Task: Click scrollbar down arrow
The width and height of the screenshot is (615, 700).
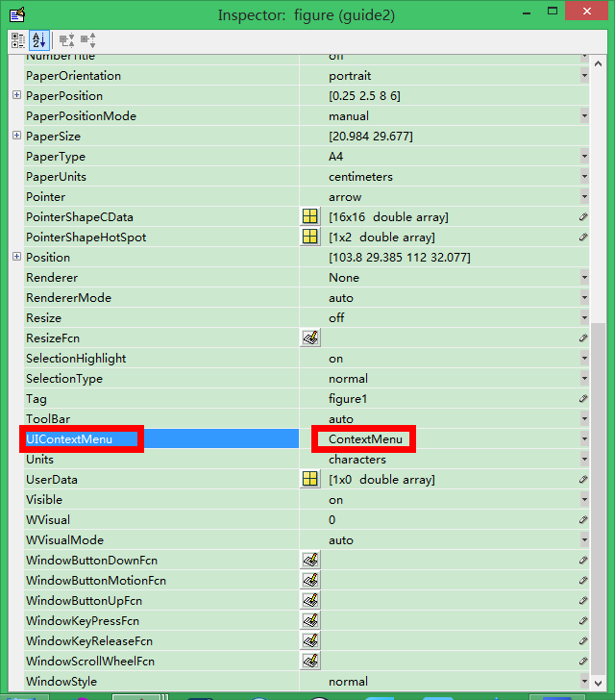Action: [x=599, y=683]
